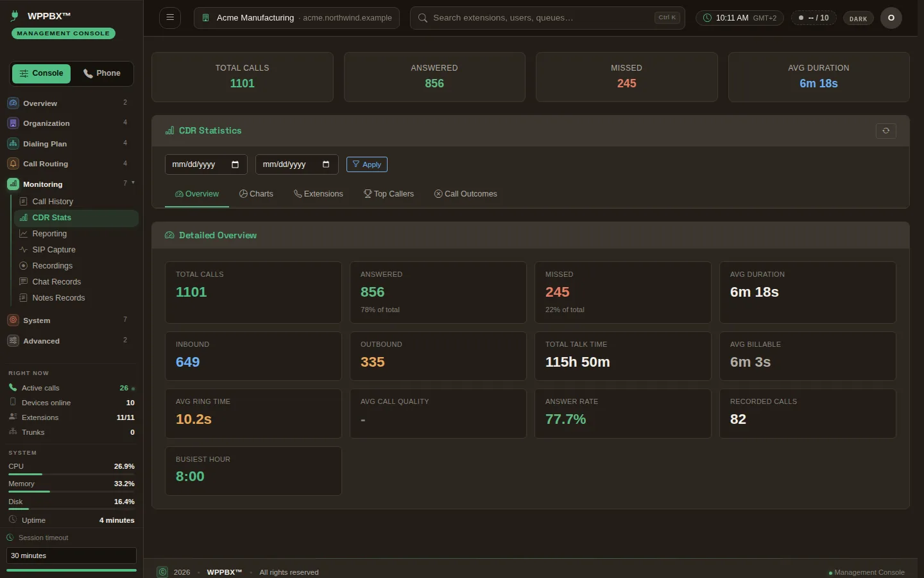Click the Call Routing bell icon
Screen dimensions: 924x578
(13, 164)
